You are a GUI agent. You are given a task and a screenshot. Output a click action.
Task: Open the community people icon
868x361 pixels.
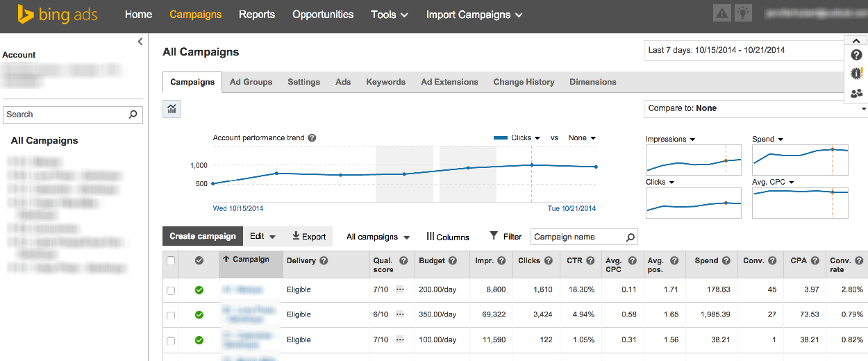tap(856, 93)
